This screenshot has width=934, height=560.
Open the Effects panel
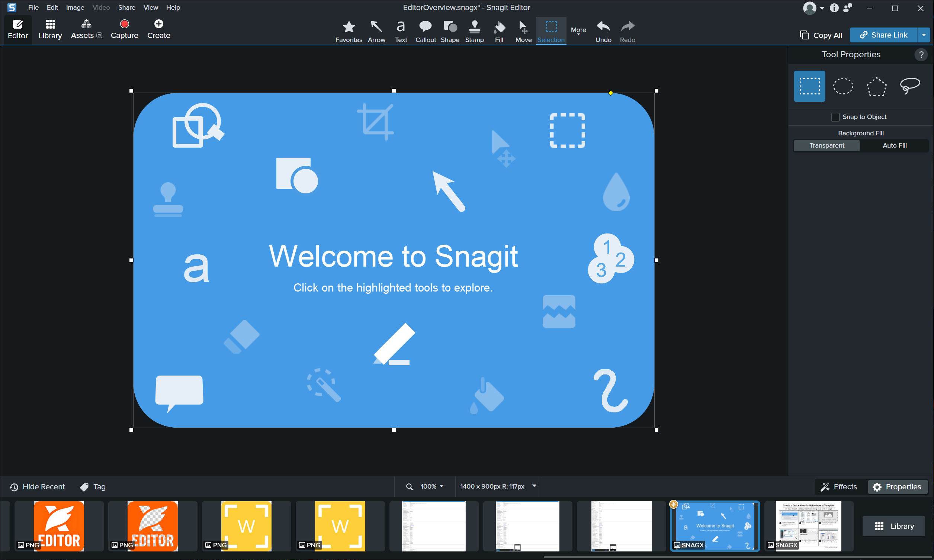pyautogui.click(x=839, y=487)
